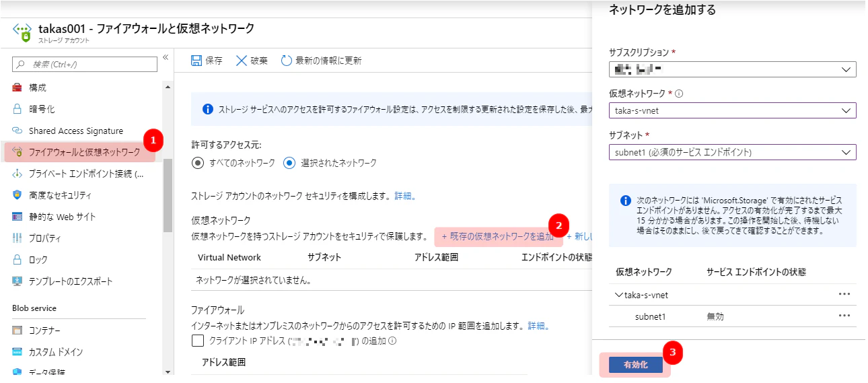Viewport: 868px width, 383px height.
Task: Open Shared Access Signature menu item
Action: click(x=76, y=131)
